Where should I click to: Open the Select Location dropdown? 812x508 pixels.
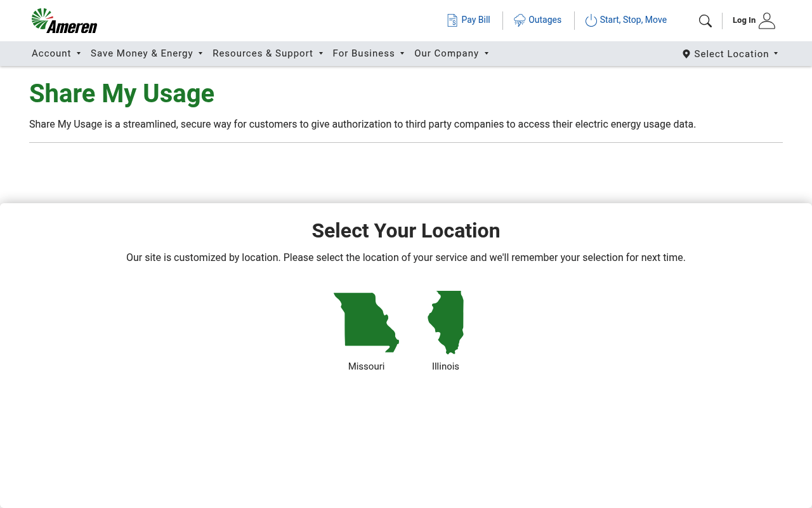click(x=730, y=54)
